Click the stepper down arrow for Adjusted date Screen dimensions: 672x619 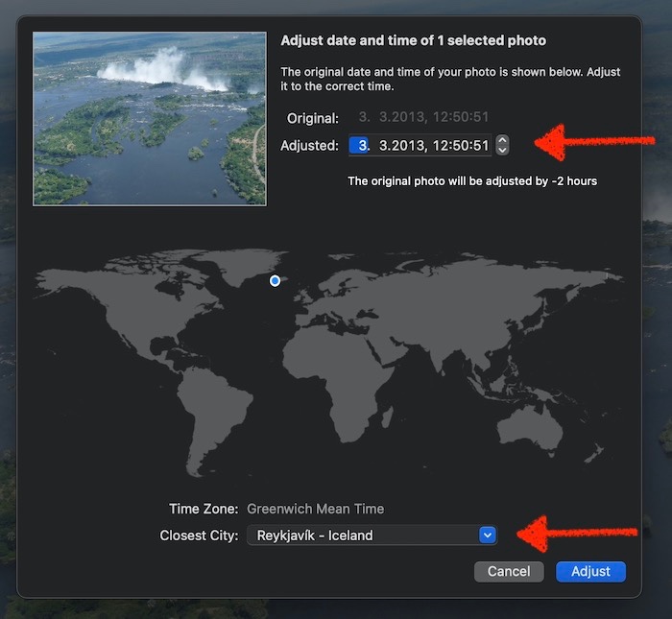click(502, 150)
